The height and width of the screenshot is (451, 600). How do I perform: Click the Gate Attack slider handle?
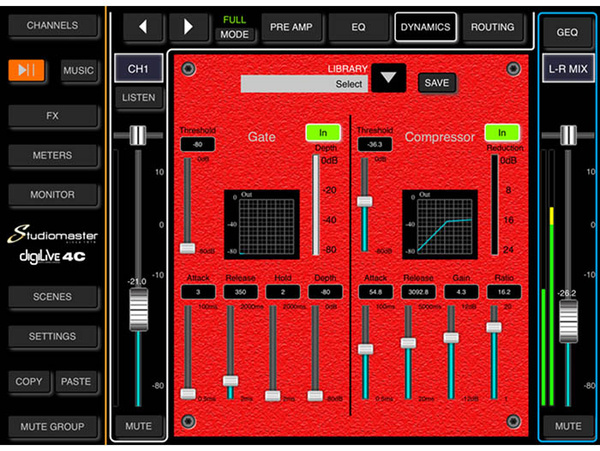point(188,394)
